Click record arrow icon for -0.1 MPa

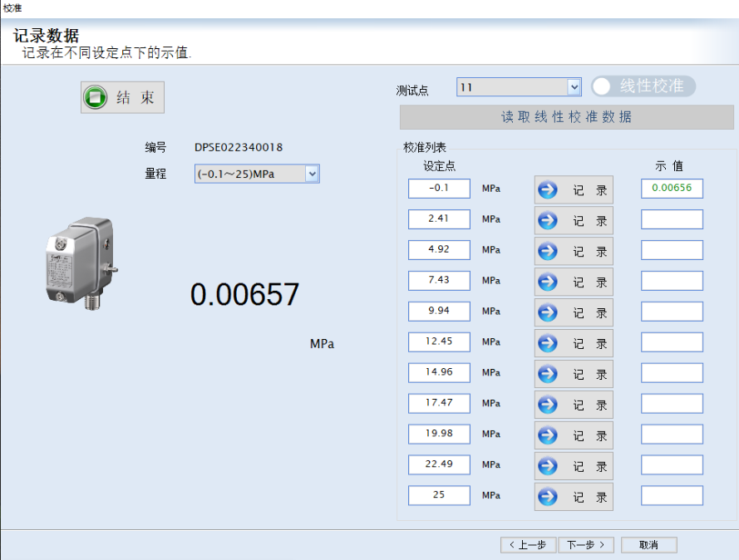[548, 190]
